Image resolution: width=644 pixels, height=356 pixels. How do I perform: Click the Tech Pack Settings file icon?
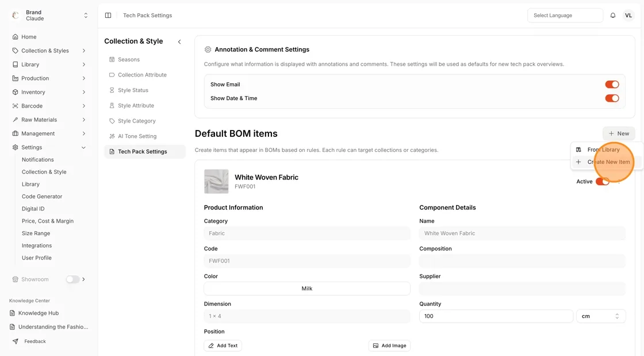(x=112, y=151)
